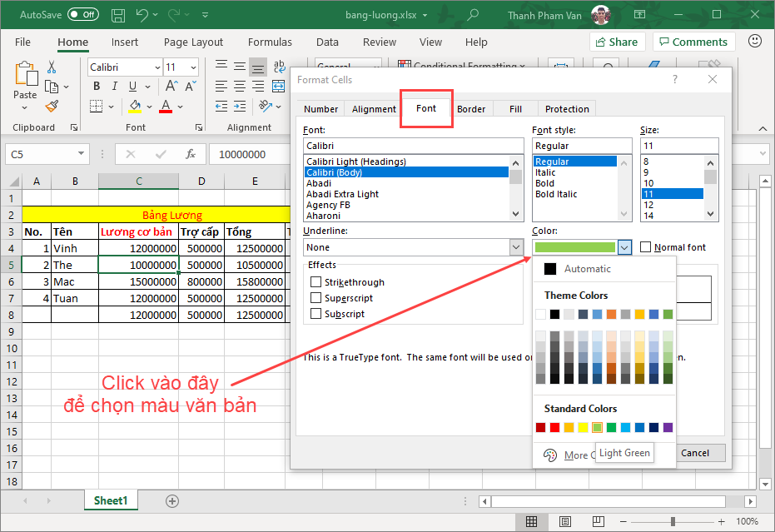
Task: Click the Wrap Text icon
Action: (279, 67)
